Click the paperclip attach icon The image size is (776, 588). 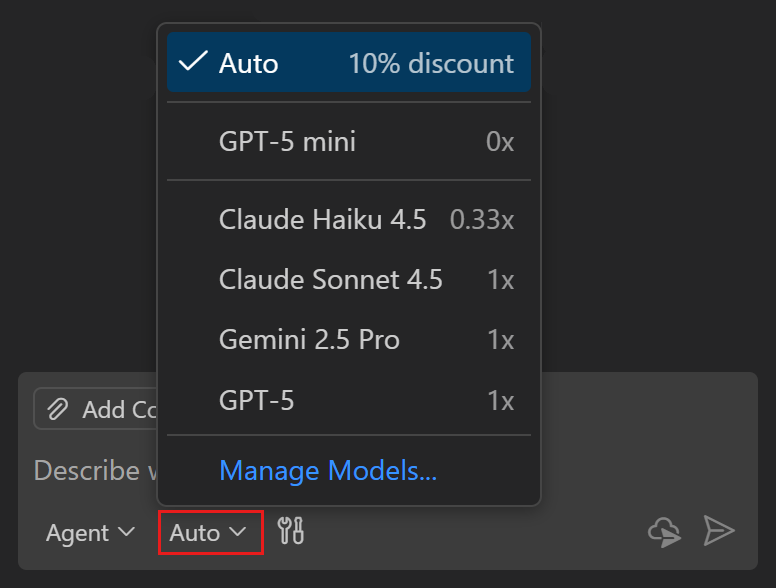pyautogui.click(x=58, y=409)
